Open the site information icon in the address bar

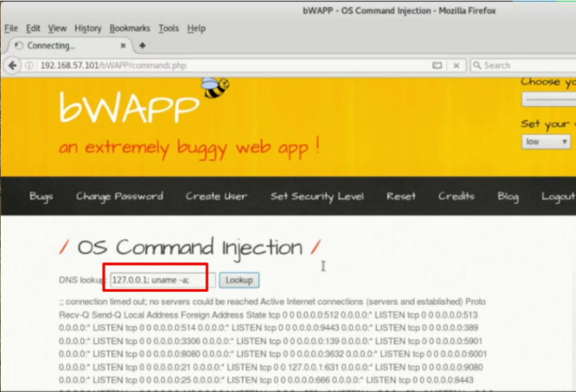[29, 66]
